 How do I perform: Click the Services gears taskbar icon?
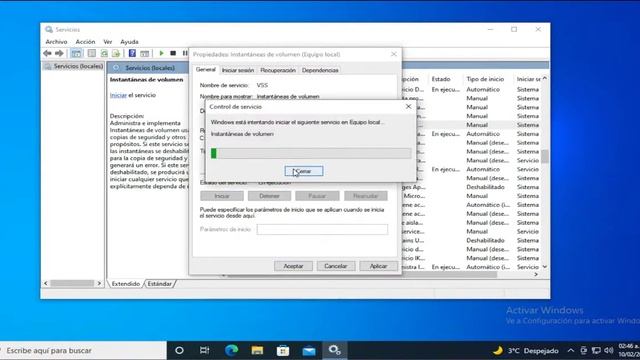(x=335, y=350)
